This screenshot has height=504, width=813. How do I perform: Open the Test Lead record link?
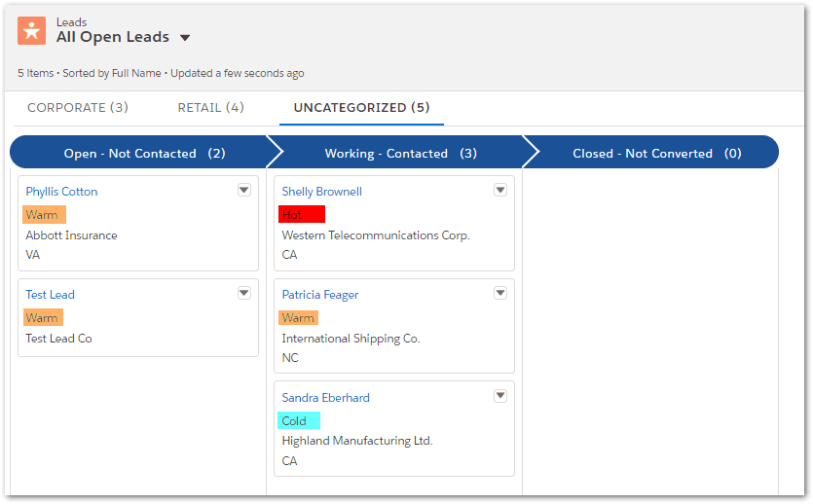pos(50,295)
